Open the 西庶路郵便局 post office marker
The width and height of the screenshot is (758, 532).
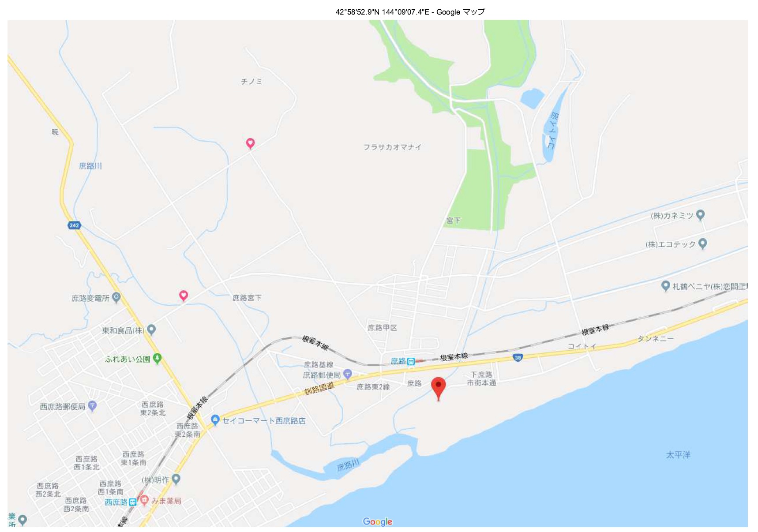[92, 406]
